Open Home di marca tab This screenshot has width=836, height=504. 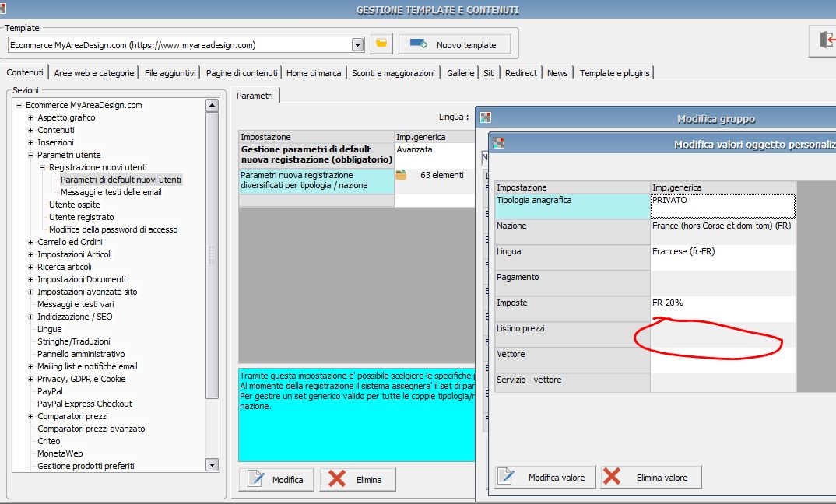click(x=314, y=73)
